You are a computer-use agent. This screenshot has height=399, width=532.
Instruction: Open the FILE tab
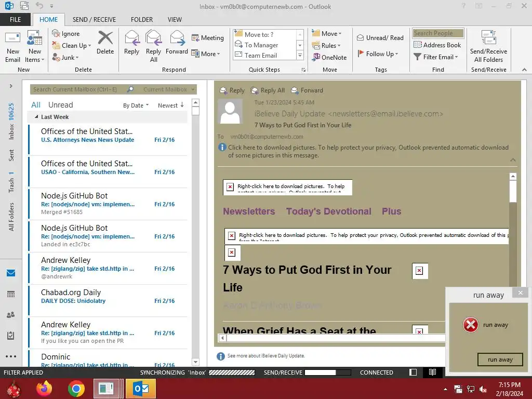15,20
